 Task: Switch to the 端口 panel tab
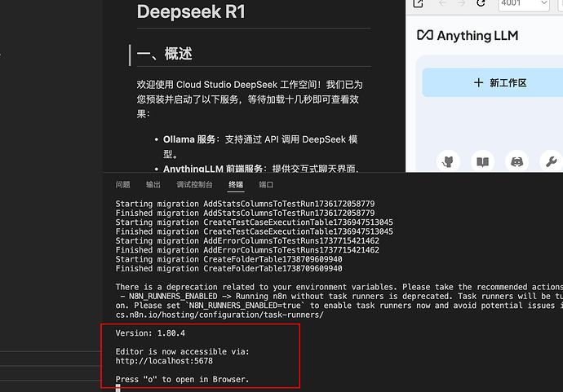point(266,185)
